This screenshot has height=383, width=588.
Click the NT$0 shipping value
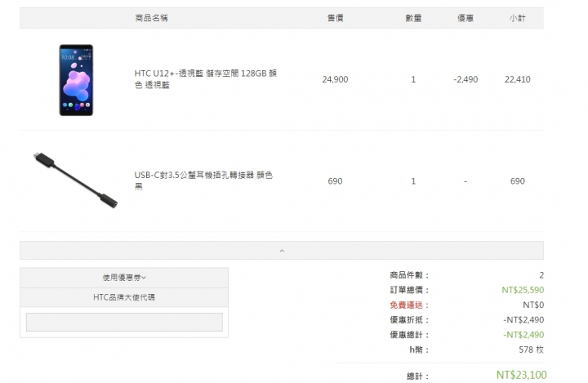(533, 305)
